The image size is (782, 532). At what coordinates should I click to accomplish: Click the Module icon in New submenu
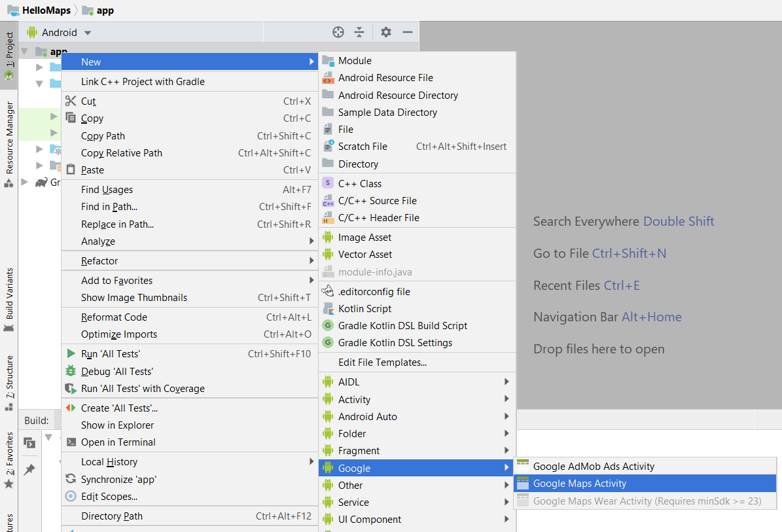[328, 61]
